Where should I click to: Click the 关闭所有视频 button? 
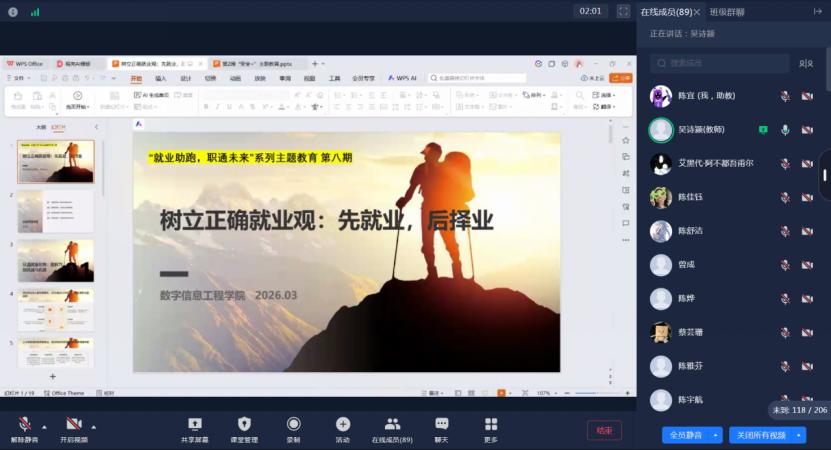pos(762,435)
